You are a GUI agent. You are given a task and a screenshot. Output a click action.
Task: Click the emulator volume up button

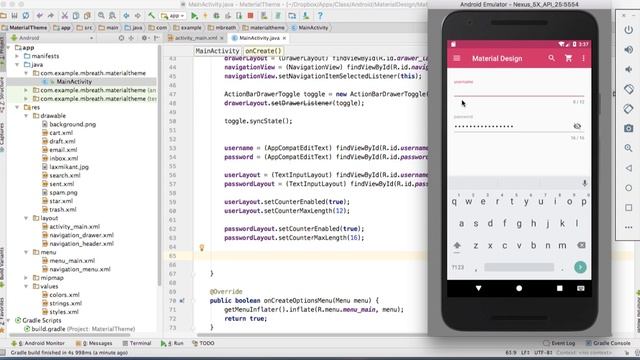(629, 49)
